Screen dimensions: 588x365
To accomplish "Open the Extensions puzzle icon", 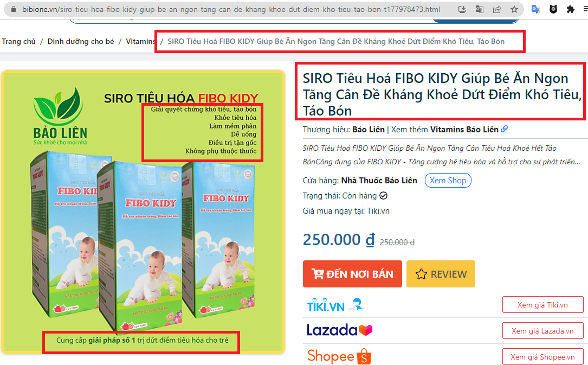I will coord(570,9).
